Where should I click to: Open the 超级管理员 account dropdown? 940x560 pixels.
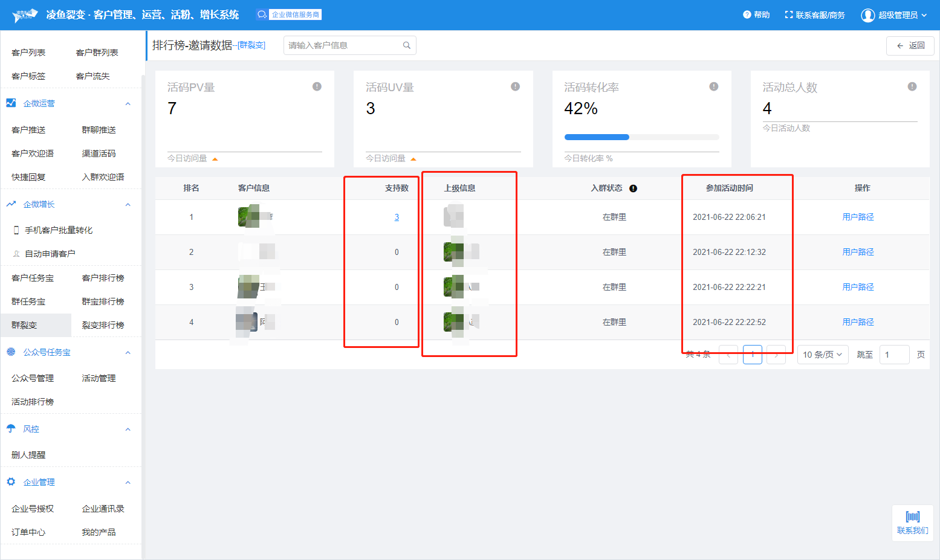(894, 15)
